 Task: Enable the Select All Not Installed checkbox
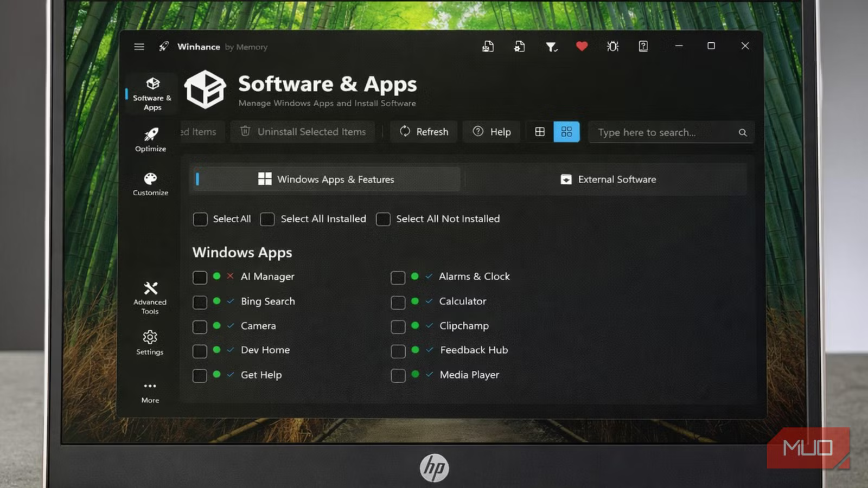click(x=383, y=219)
